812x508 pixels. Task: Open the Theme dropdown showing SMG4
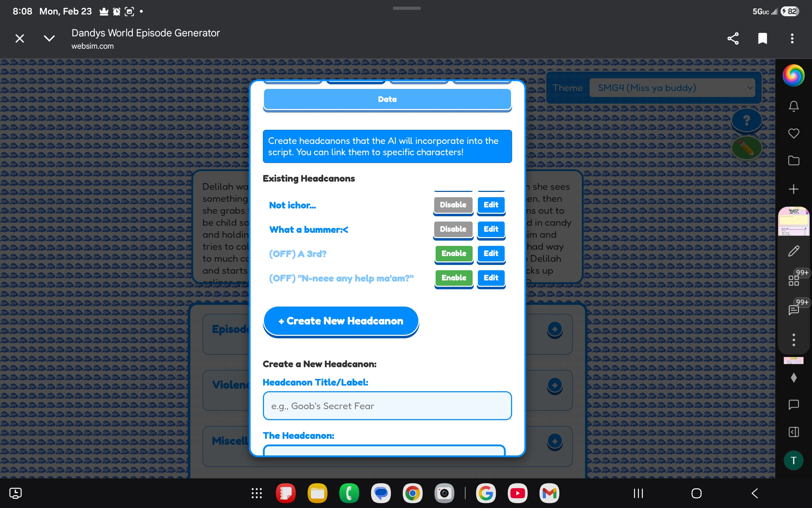click(672, 88)
